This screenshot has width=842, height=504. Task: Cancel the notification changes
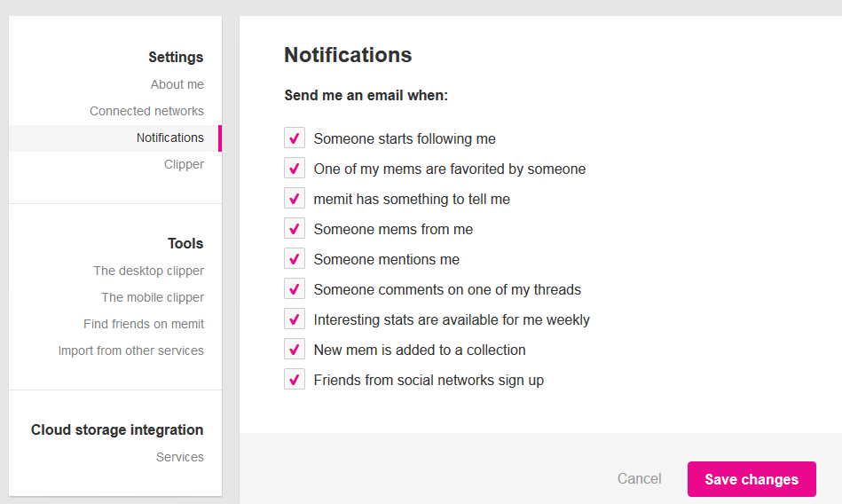[x=639, y=478]
